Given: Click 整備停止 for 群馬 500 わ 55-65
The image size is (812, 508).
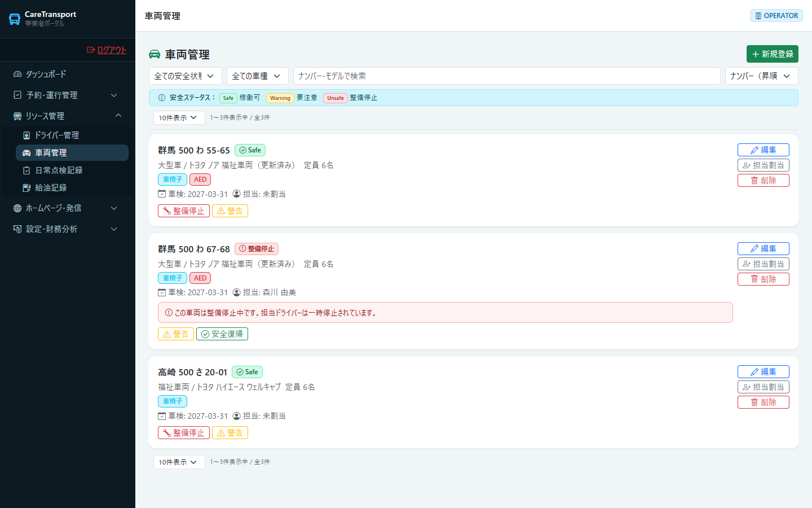Looking at the screenshot, I should pyautogui.click(x=184, y=211).
